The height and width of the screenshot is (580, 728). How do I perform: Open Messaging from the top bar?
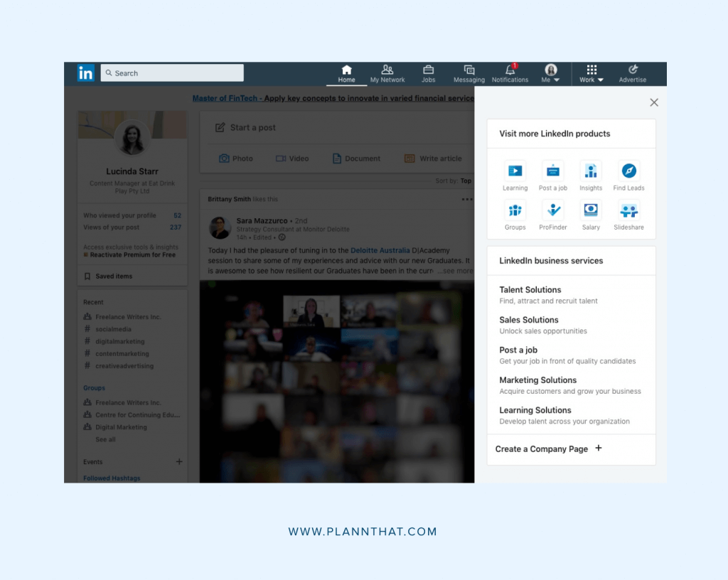(469, 74)
